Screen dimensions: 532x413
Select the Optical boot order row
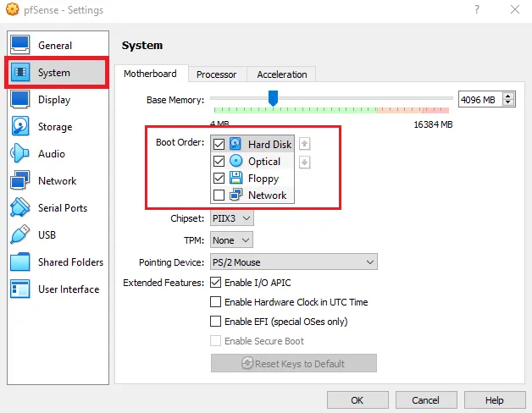(252, 161)
